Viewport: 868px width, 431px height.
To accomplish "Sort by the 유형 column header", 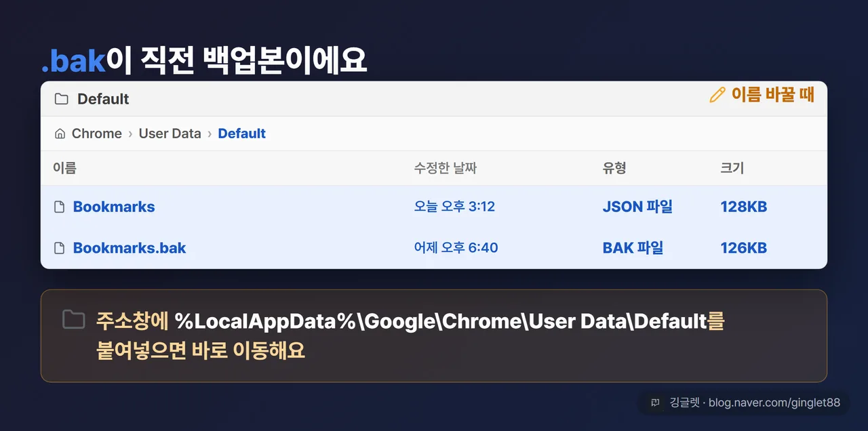I will tap(614, 168).
